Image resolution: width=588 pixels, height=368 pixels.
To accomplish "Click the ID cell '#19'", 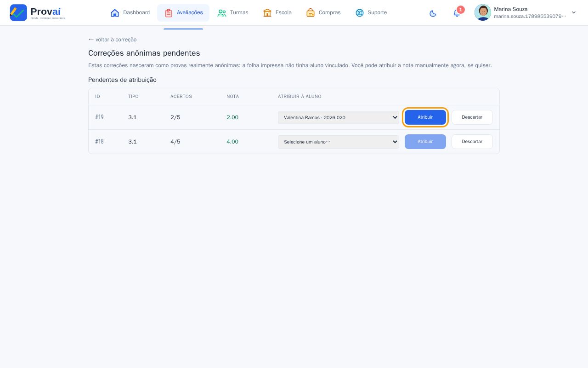I will point(99,117).
